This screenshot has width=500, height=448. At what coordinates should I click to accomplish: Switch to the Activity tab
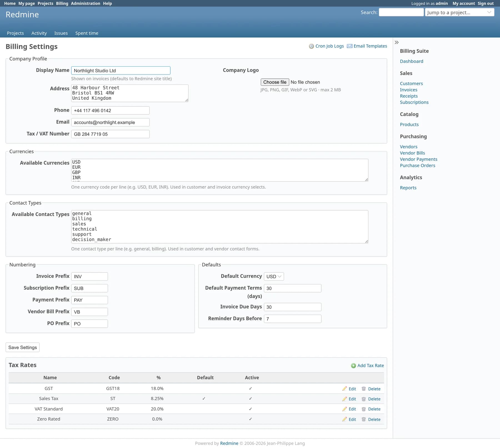click(x=39, y=33)
